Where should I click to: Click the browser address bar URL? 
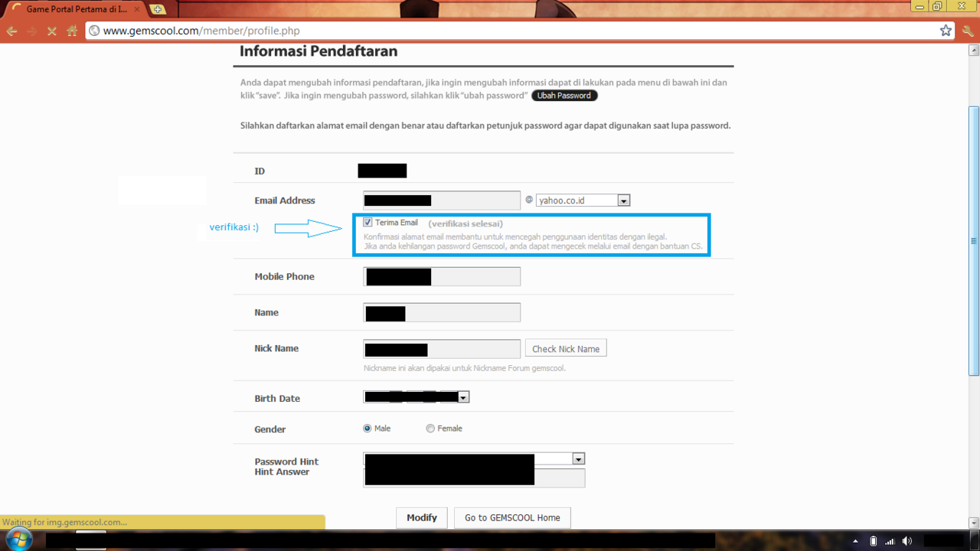(201, 31)
